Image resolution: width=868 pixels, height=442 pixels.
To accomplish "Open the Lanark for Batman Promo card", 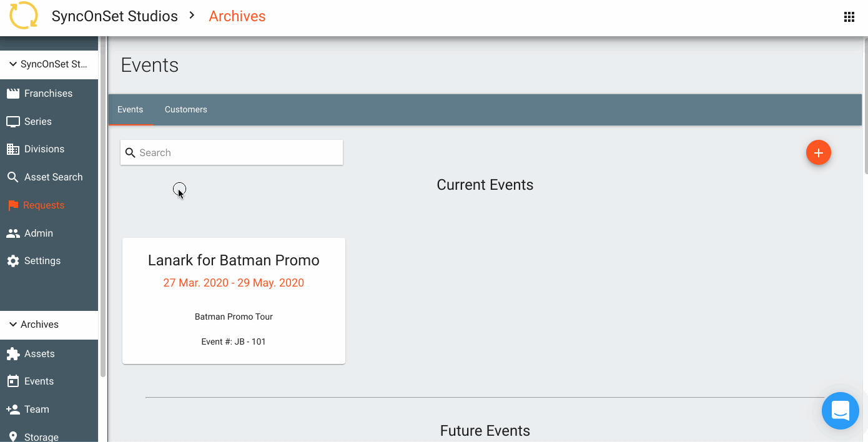I will tap(234, 301).
